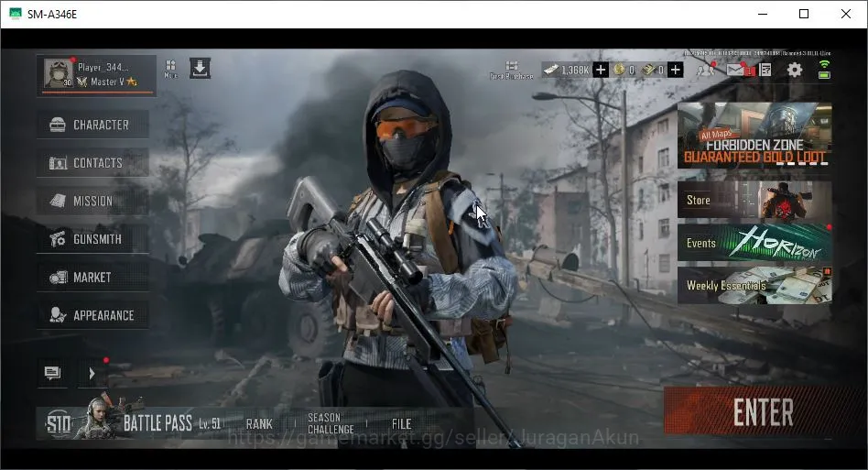Open the CHARACTER menu
Image resolution: width=868 pixels, height=470 pixels.
pos(93,125)
